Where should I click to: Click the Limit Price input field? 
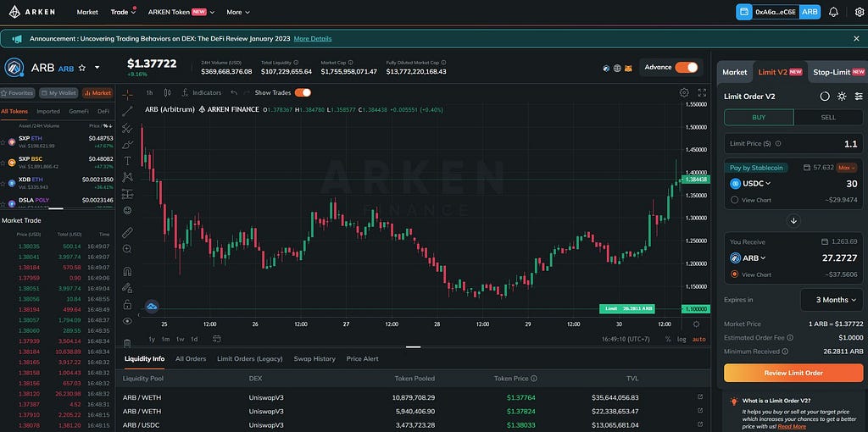tap(793, 144)
